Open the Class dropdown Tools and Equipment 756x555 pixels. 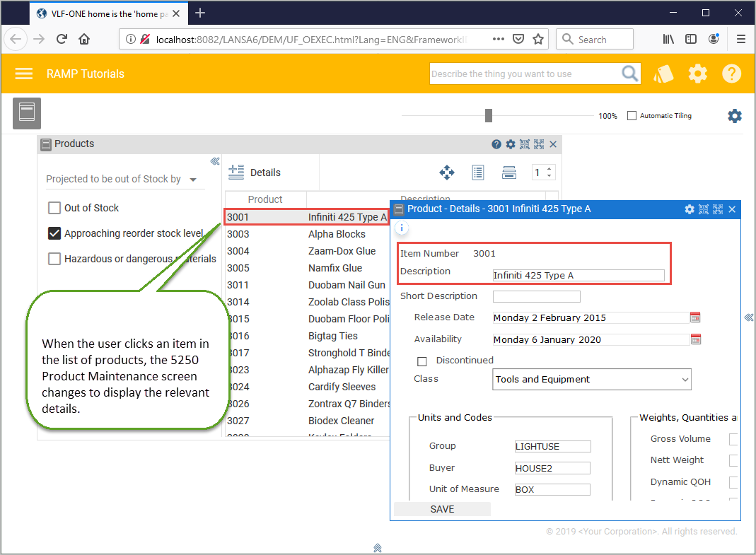click(591, 380)
